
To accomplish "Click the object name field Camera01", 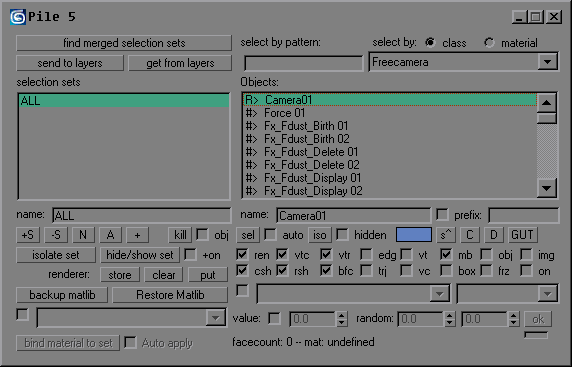I will click(x=353, y=216).
